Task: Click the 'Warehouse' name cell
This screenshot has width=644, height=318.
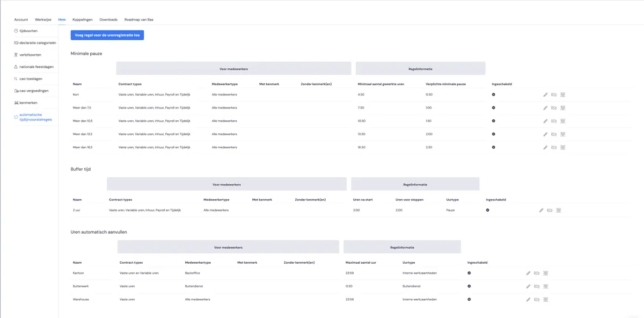Action: (81, 299)
